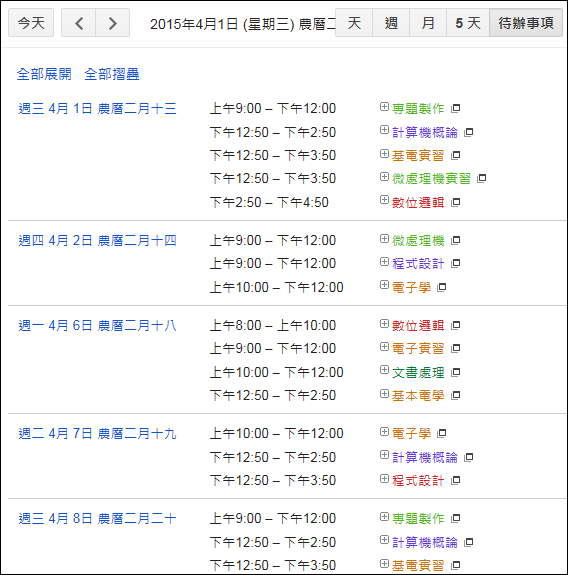Open date 週一 4月 6日 link
568x575 pixels.
[x=97, y=326]
